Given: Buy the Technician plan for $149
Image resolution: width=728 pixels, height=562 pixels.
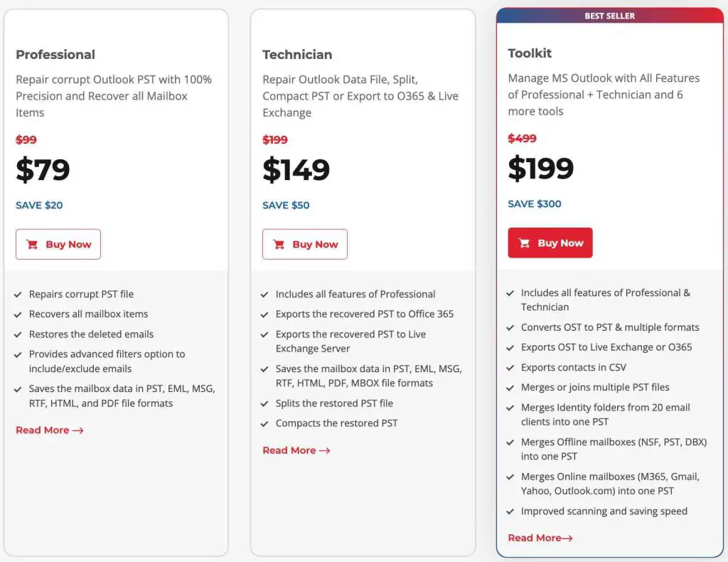Looking at the screenshot, I should [304, 244].
